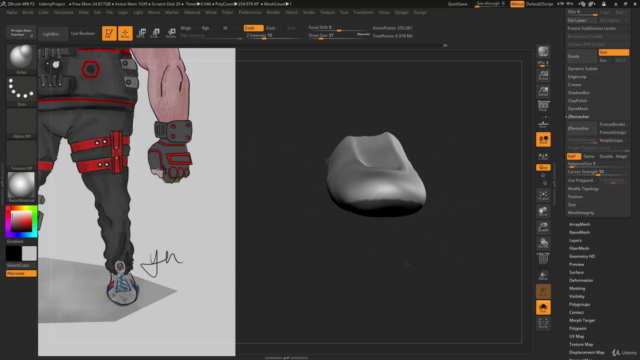This screenshot has height=360, width=640.
Task: Enable the Zadd mode
Action: (253, 28)
